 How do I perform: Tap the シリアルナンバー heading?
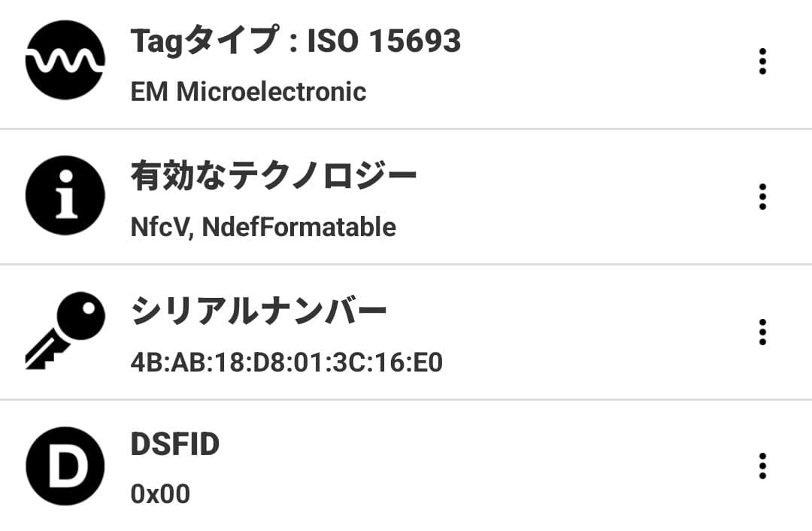tap(259, 311)
